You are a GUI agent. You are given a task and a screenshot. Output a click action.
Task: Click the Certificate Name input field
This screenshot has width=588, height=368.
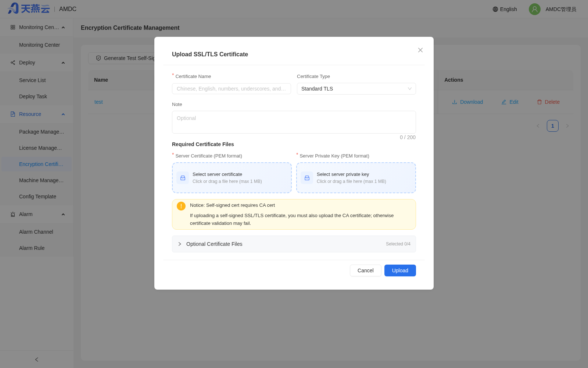[232, 89]
